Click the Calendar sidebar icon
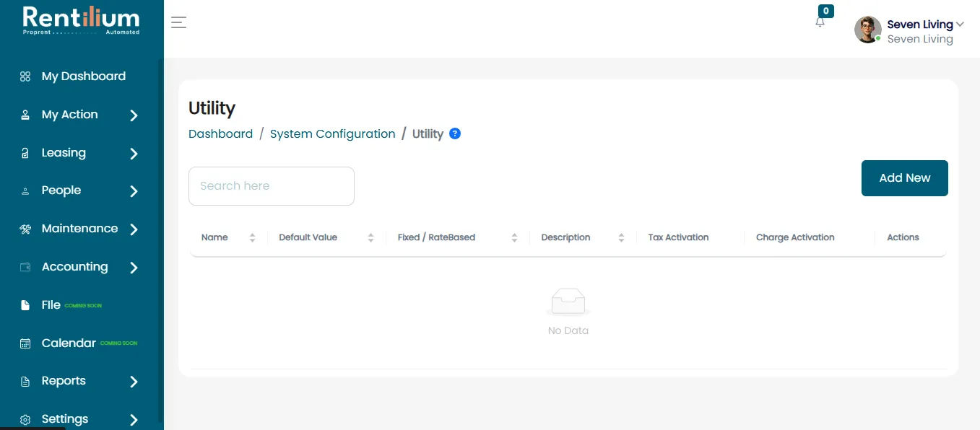 (25, 343)
